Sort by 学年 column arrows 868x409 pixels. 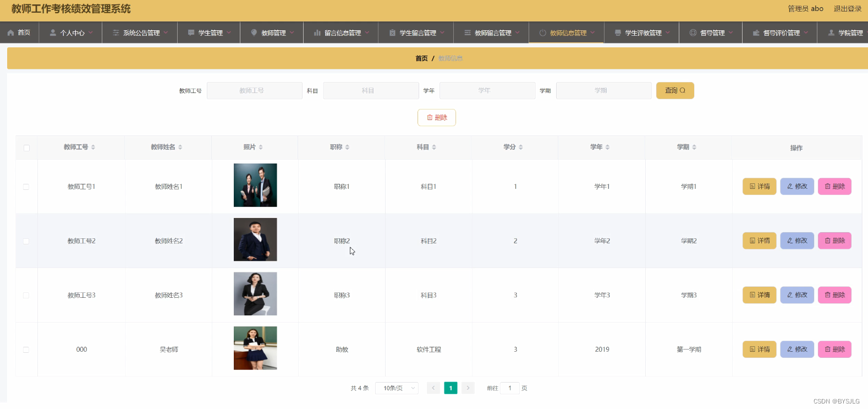(607, 147)
